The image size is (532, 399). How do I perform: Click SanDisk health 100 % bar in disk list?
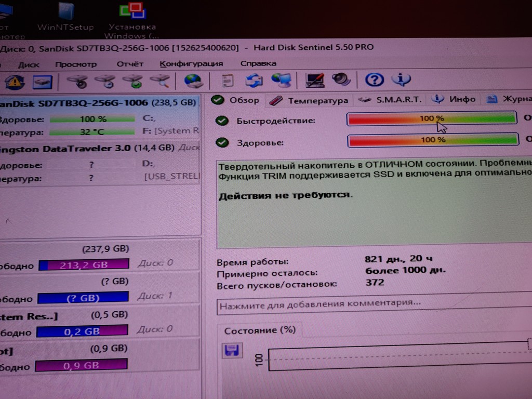(92, 119)
